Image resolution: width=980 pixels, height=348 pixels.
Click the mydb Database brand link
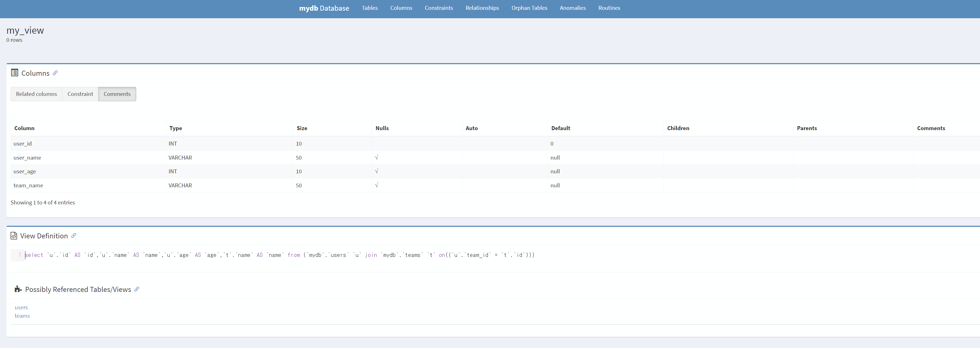coord(324,8)
